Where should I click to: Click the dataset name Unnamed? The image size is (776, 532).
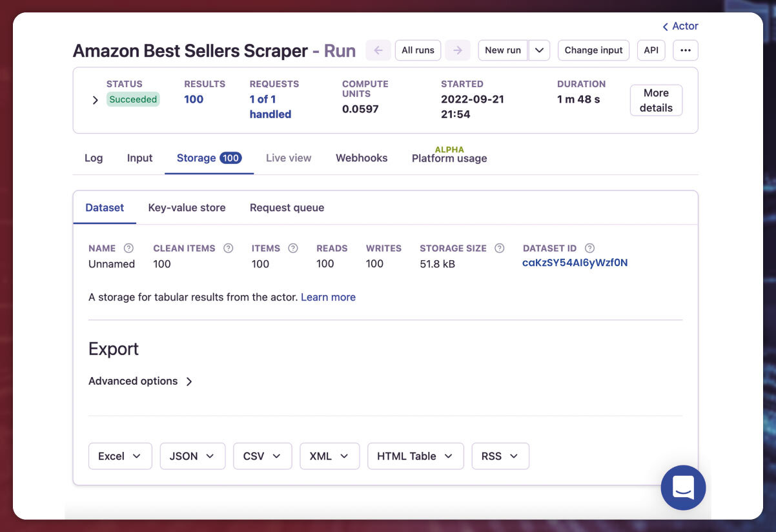point(112,263)
